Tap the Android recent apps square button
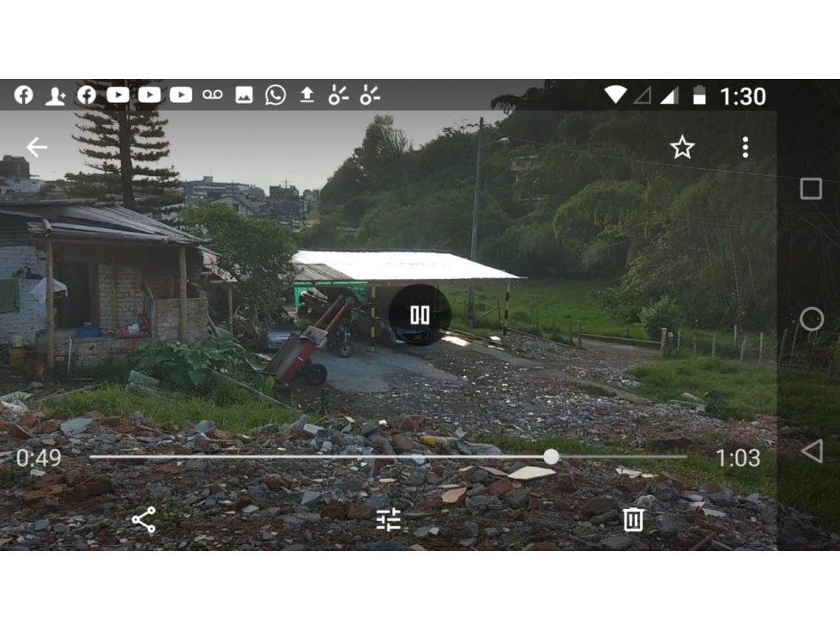 811,189
